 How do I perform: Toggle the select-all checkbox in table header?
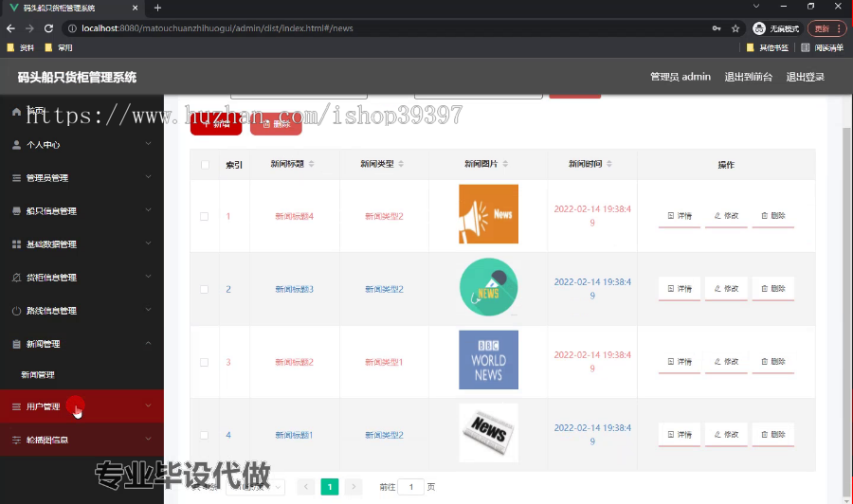click(205, 164)
